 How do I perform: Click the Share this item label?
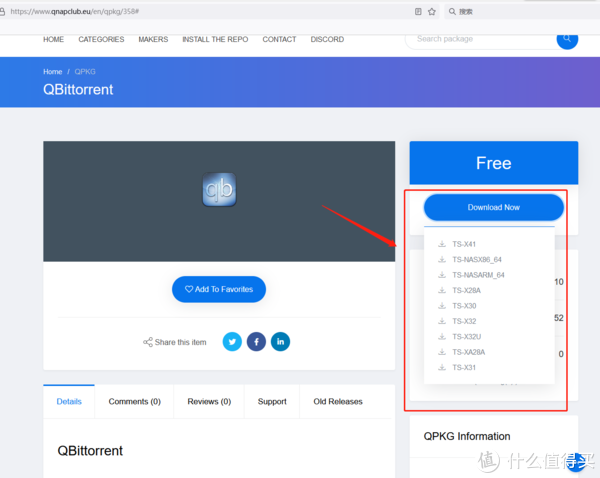181,342
